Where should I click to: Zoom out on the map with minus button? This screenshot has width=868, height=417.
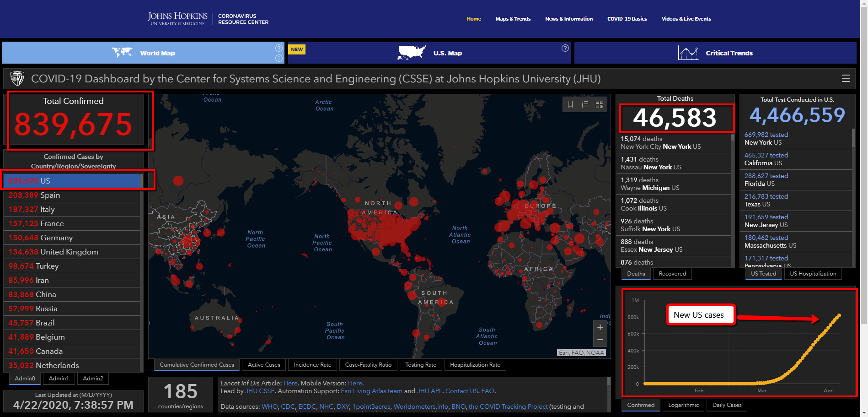[600, 340]
